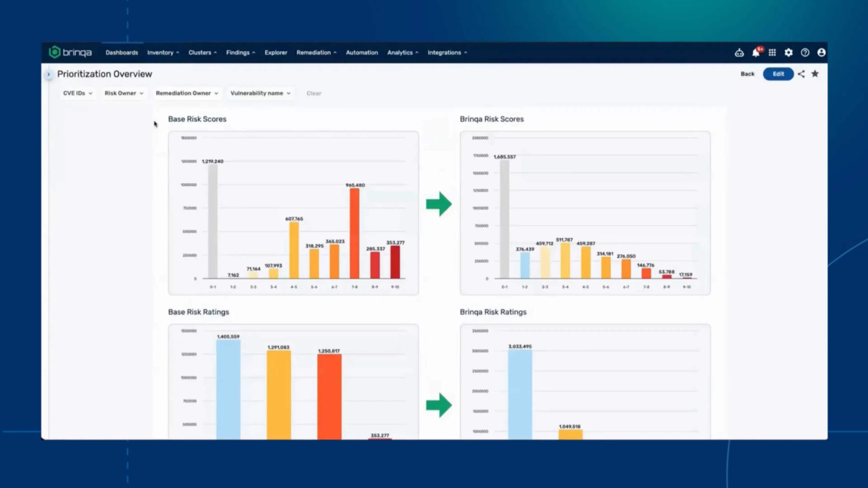The height and width of the screenshot is (488, 868).
Task: Expand the Remediation Owner filter
Action: 187,93
